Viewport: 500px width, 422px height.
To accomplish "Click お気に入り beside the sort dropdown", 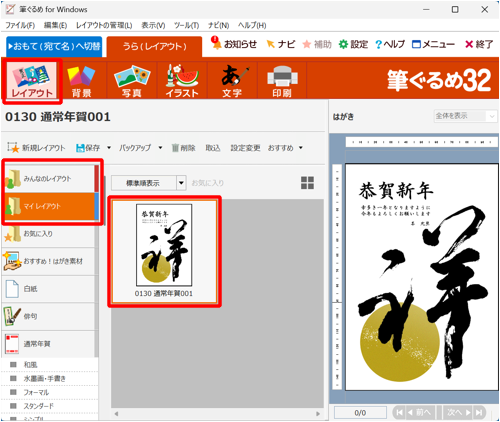I will [208, 183].
